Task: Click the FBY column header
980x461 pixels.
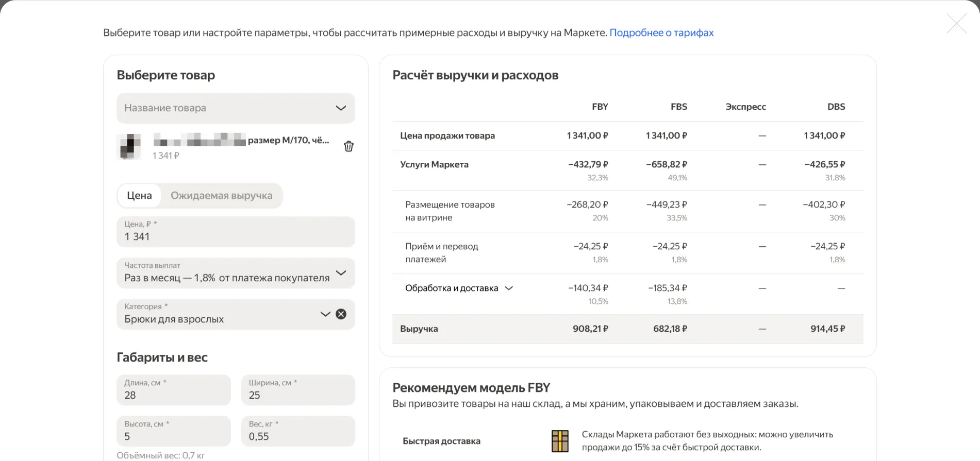Action: point(600,107)
